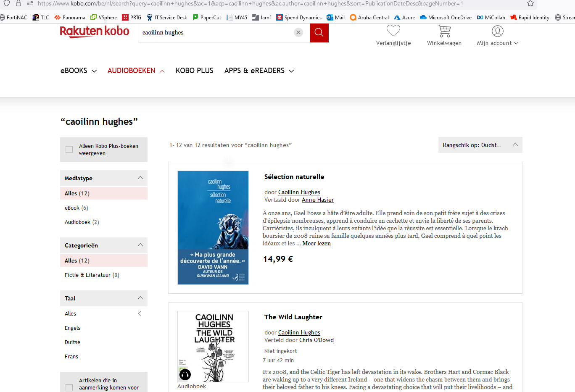Open the Microsoft OneDrive bookmark
The width and height of the screenshot is (575, 392).
446,17
